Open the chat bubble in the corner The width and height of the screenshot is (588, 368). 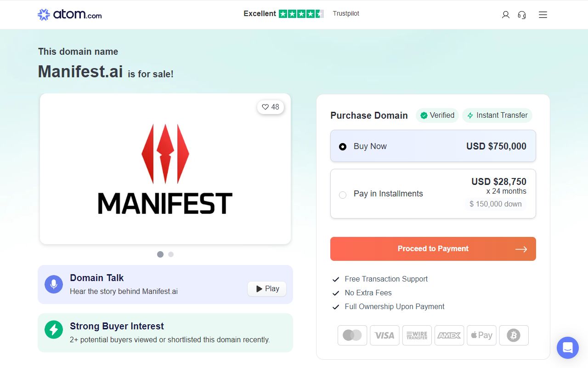(568, 348)
